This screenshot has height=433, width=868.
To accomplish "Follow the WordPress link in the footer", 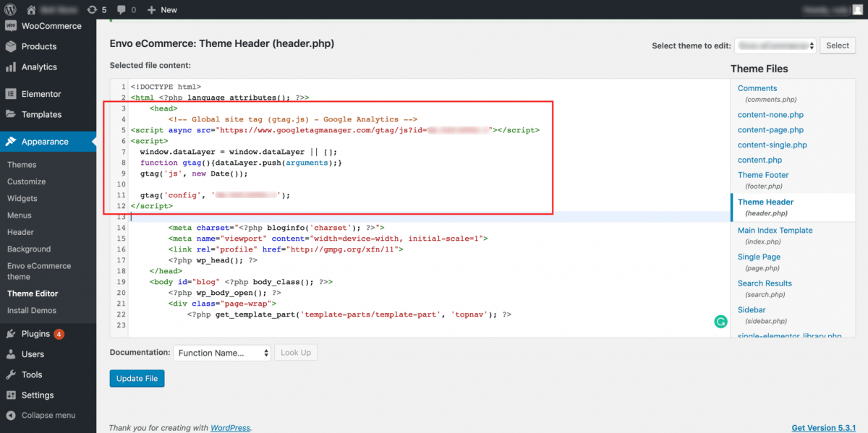I will click(x=230, y=428).
